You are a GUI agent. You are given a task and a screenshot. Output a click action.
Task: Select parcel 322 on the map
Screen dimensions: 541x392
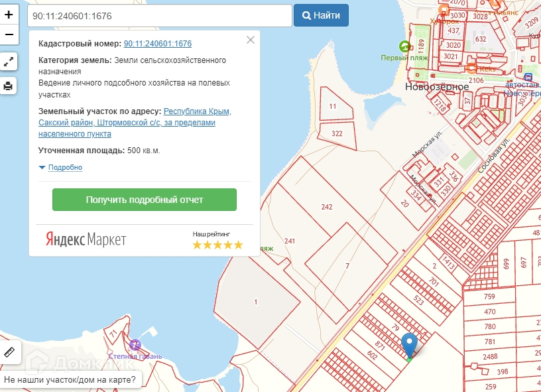pyautogui.click(x=337, y=133)
